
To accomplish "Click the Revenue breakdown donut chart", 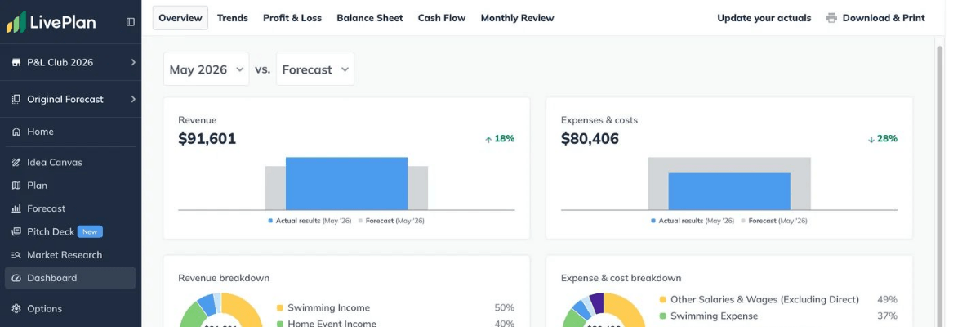I will pos(220,310).
